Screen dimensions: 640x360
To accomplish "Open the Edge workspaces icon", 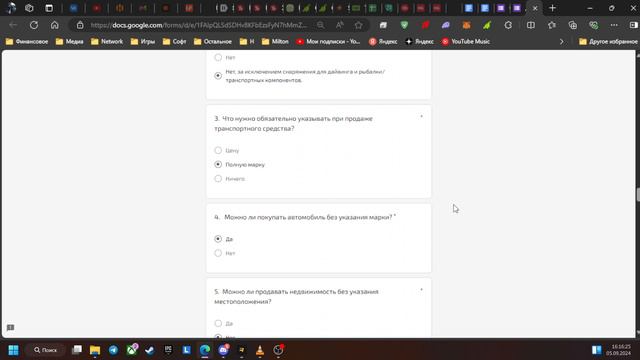I will 29,8.
